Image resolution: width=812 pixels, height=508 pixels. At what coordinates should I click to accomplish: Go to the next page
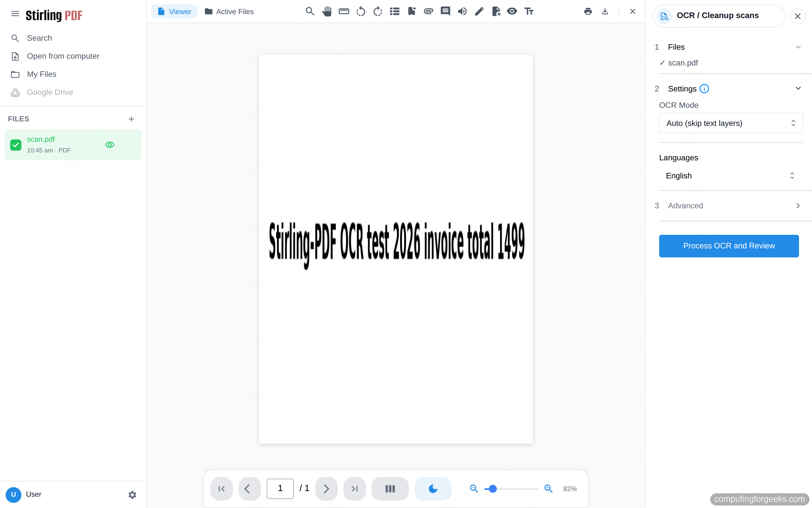click(326, 489)
